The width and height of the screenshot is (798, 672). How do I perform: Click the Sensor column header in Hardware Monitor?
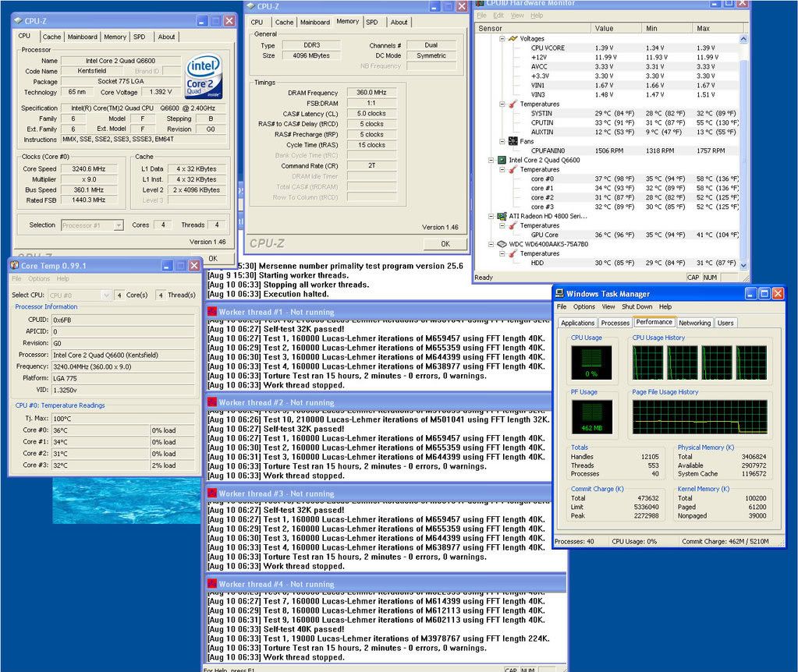click(x=533, y=29)
